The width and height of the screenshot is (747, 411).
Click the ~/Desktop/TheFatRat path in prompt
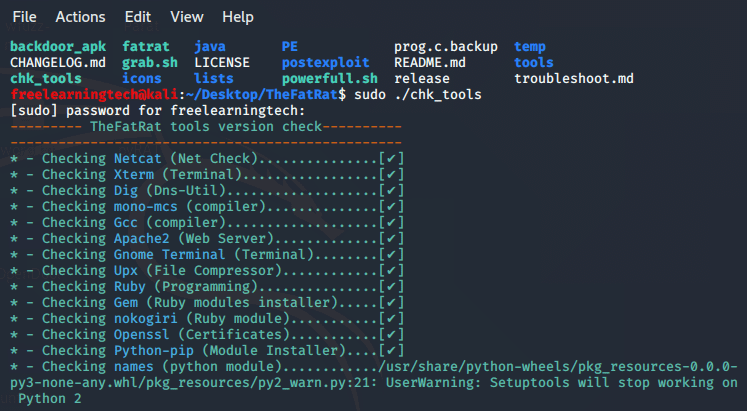click(262, 94)
